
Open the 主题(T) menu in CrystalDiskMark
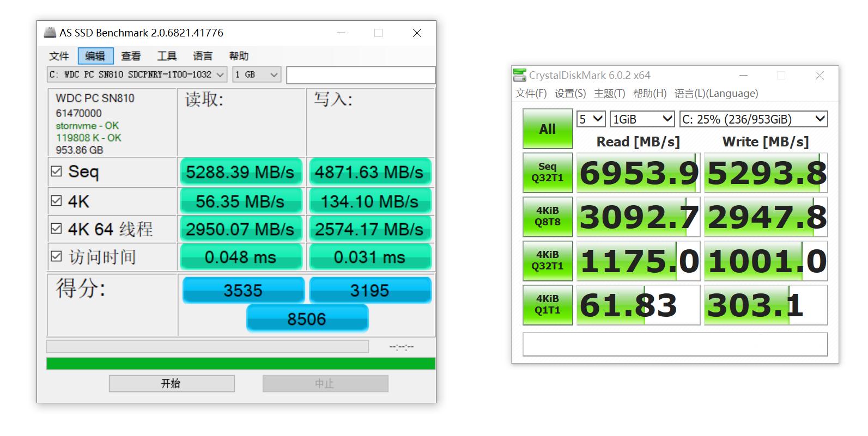tap(610, 94)
